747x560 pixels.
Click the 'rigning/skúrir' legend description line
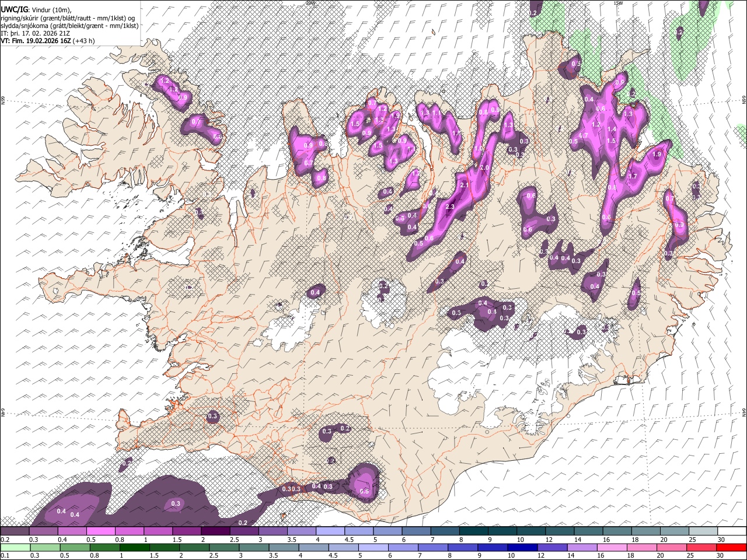[x=68, y=18]
